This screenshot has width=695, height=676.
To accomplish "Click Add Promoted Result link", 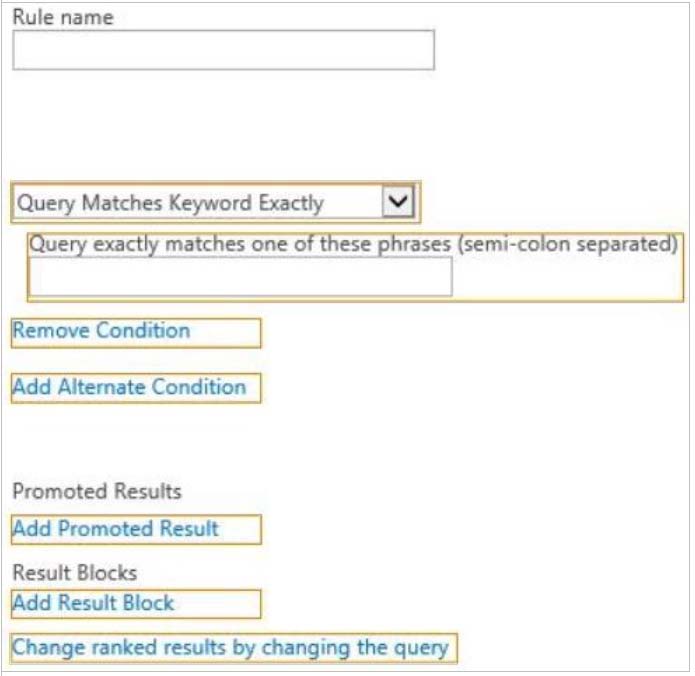I will coord(115,529).
